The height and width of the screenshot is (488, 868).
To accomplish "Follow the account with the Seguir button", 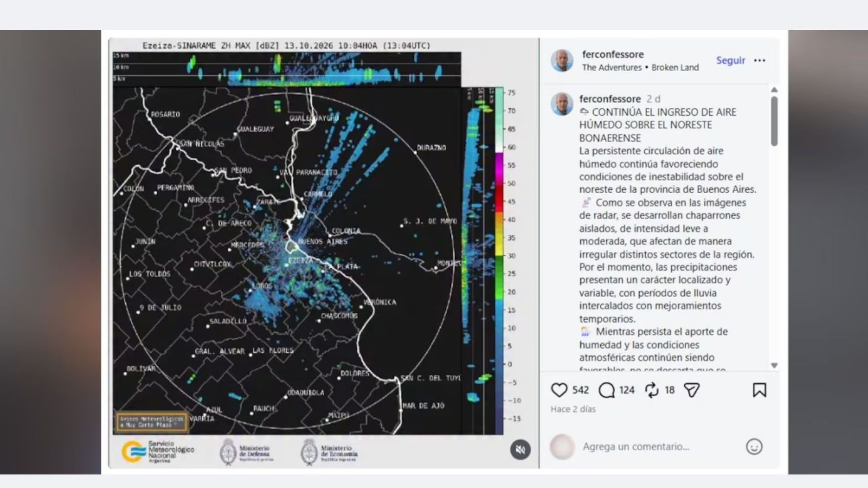I will pyautogui.click(x=730, y=61).
